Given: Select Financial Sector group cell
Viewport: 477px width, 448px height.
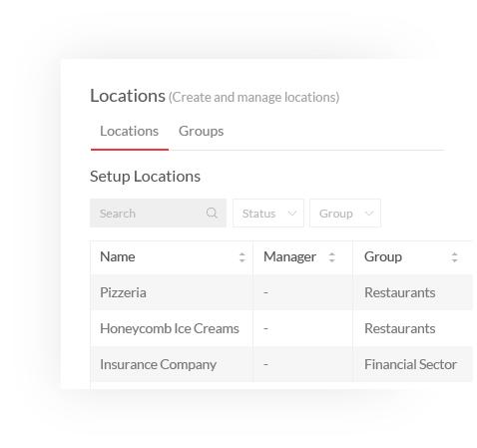Looking at the screenshot, I should pos(410,364).
